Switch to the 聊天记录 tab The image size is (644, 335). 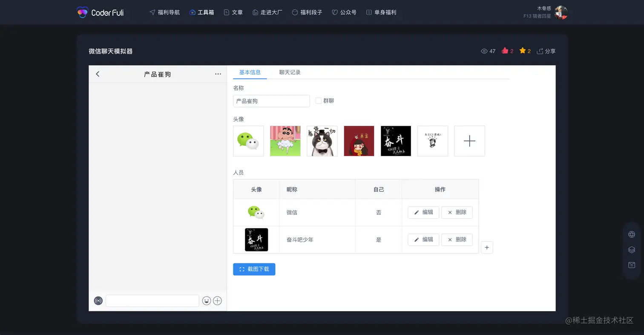point(290,72)
